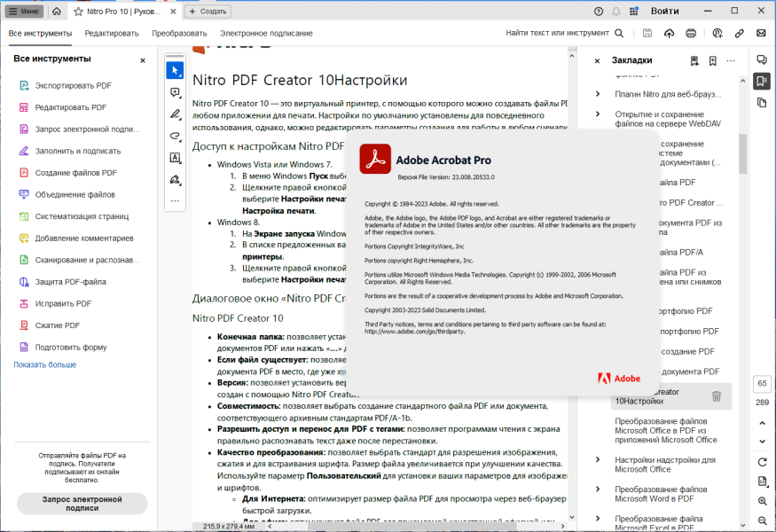Screen dimensions: 776x532
Task: Toggle the bookmarks panel icon on right rail
Action: (762, 82)
